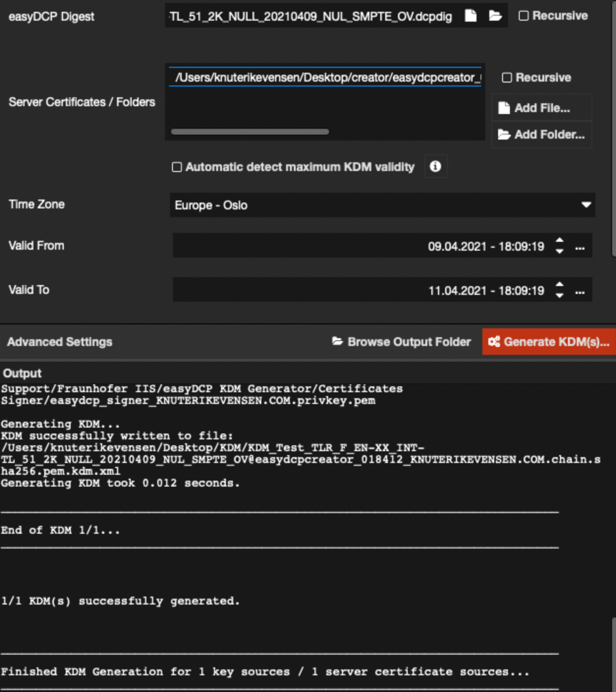Increment the Valid From date value
Image resolution: width=616 pixels, height=692 pixels.
click(x=560, y=240)
